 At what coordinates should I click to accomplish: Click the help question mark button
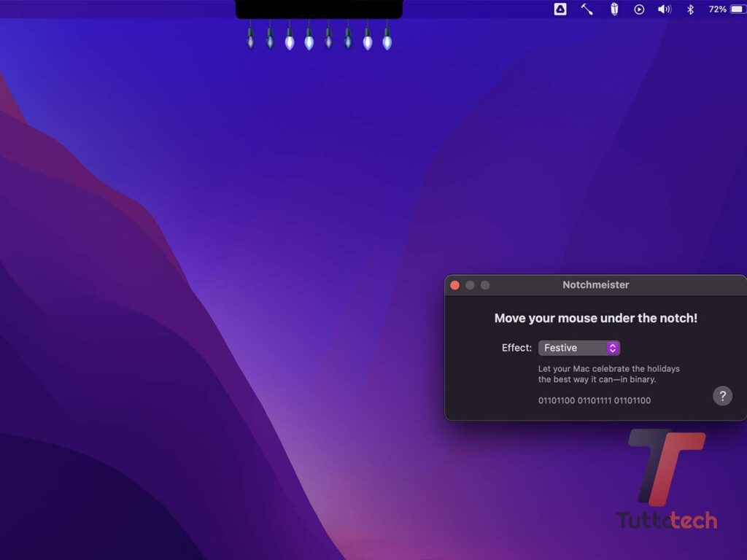[722, 396]
